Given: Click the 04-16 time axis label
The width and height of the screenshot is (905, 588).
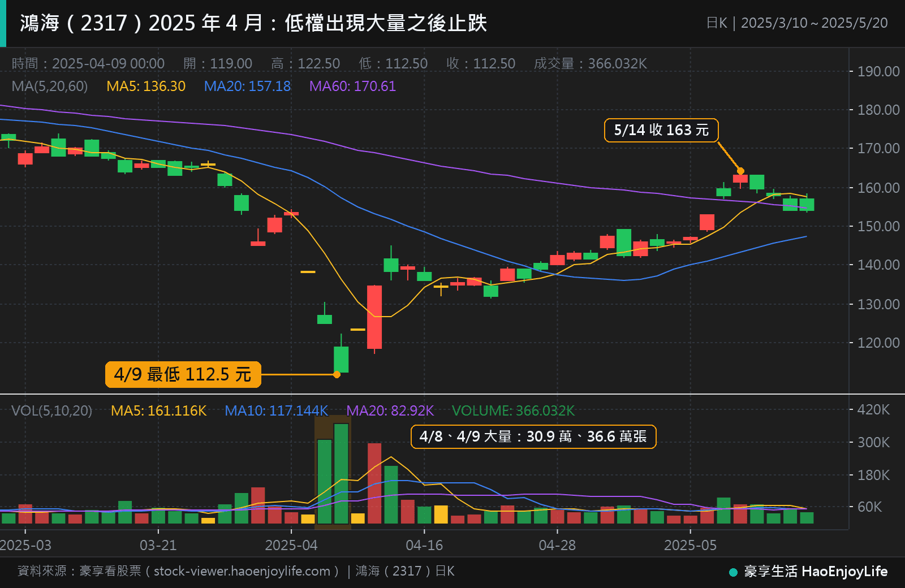Looking at the screenshot, I should [x=424, y=545].
